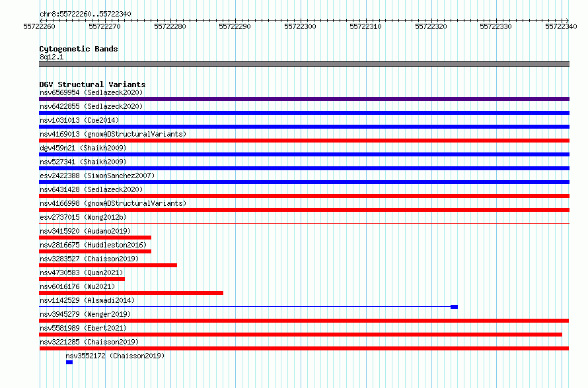
Task: Click the ruler tick labeled 55722280
Action: (170, 26)
